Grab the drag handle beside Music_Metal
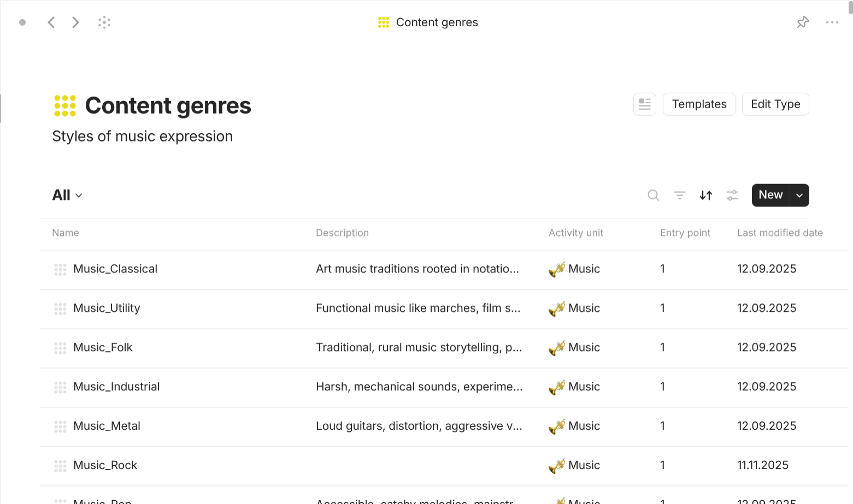The height and width of the screenshot is (504, 853). pos(60,426)
